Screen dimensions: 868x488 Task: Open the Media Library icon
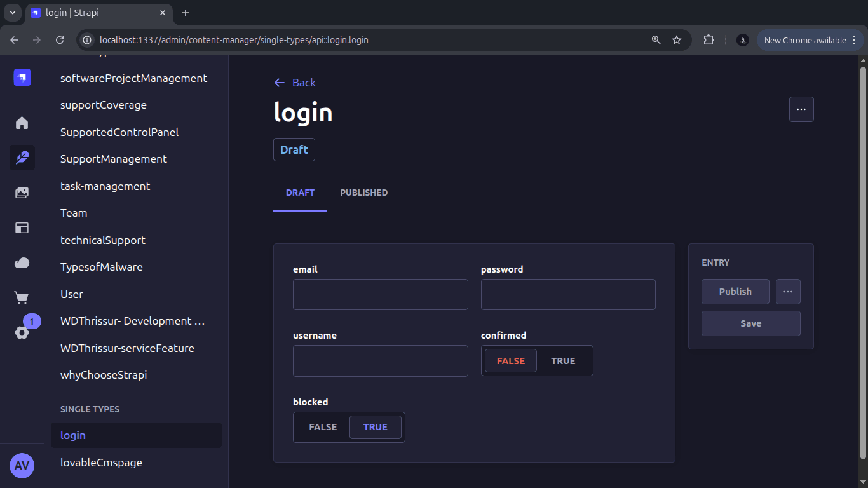pos(22,193)
